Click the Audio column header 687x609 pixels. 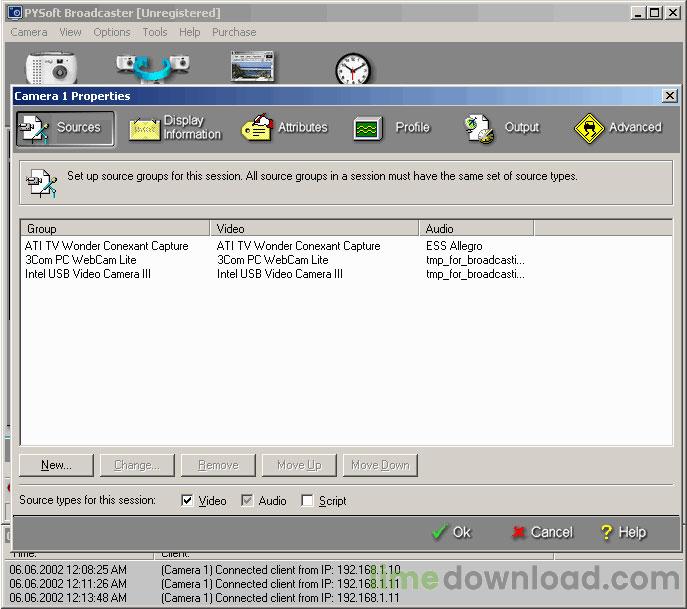476,229
